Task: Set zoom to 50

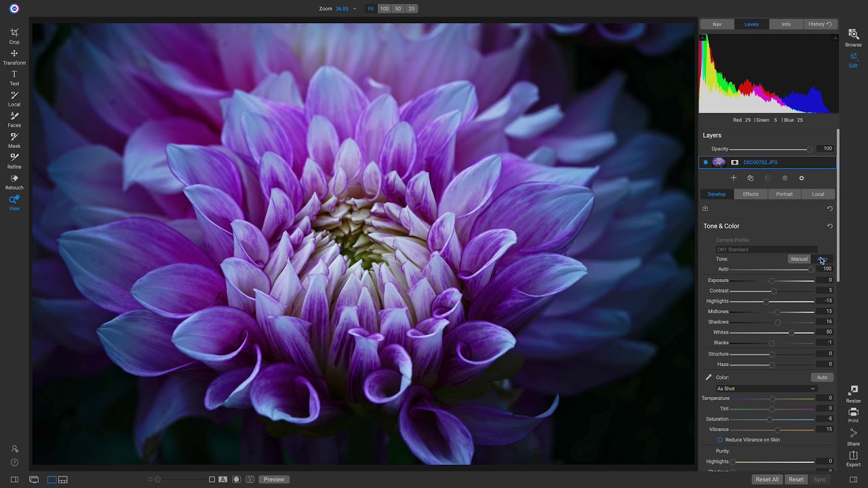Action: (398, 9)
